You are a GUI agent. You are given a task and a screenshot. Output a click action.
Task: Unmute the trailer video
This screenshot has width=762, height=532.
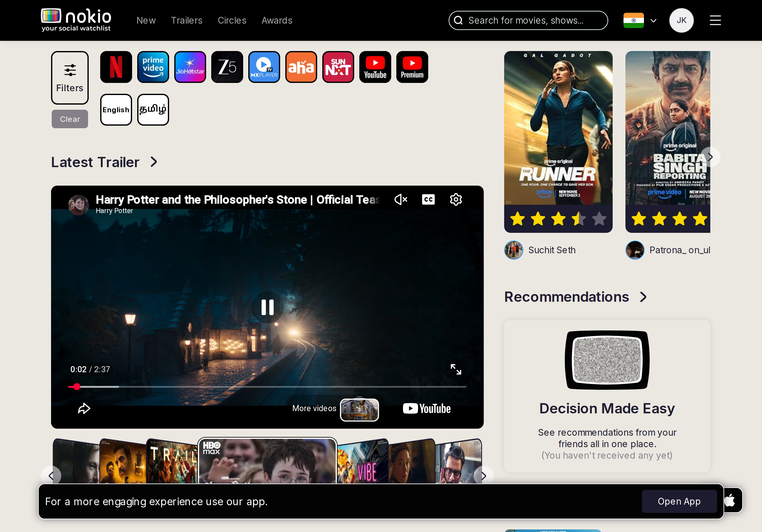point(400,199)
